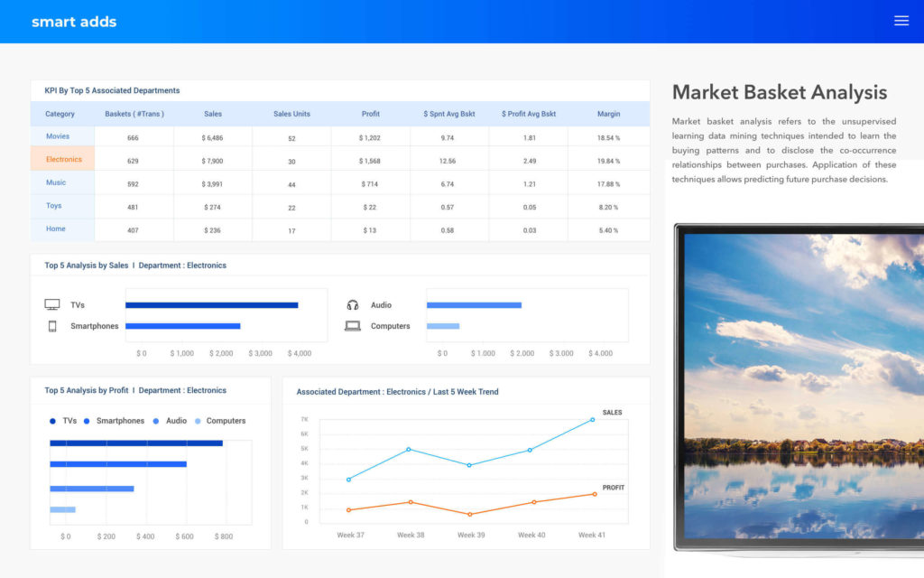Select the Music category row
The height and width of the screenshot is (578, 924).
[x=56, y=182]
